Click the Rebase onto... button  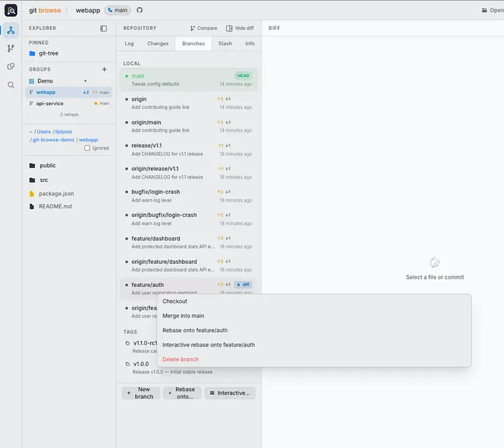click(x=182, y=393)
